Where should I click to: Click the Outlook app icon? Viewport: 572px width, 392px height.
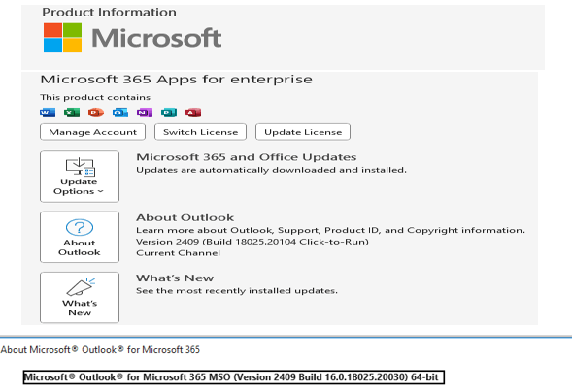click(x=120, y=113)
